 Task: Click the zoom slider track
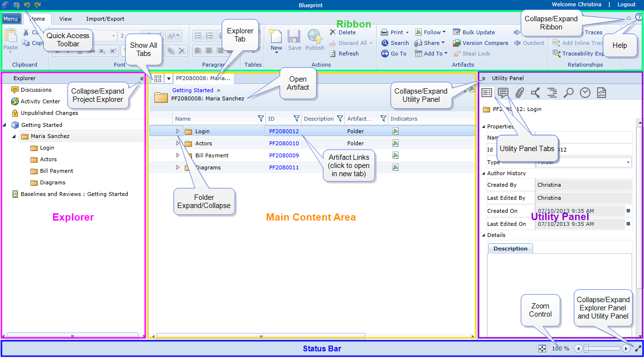click(x=602, y=348)
